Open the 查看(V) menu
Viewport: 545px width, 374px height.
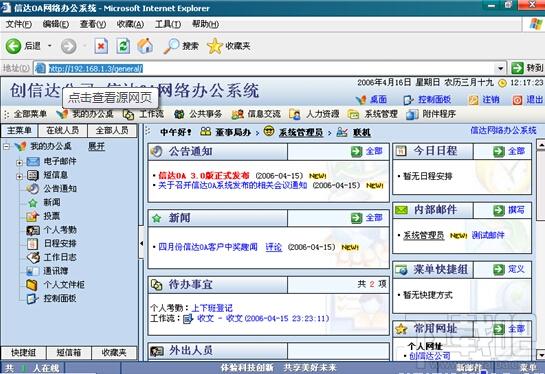pyautogui.click(x=93, y=24)
